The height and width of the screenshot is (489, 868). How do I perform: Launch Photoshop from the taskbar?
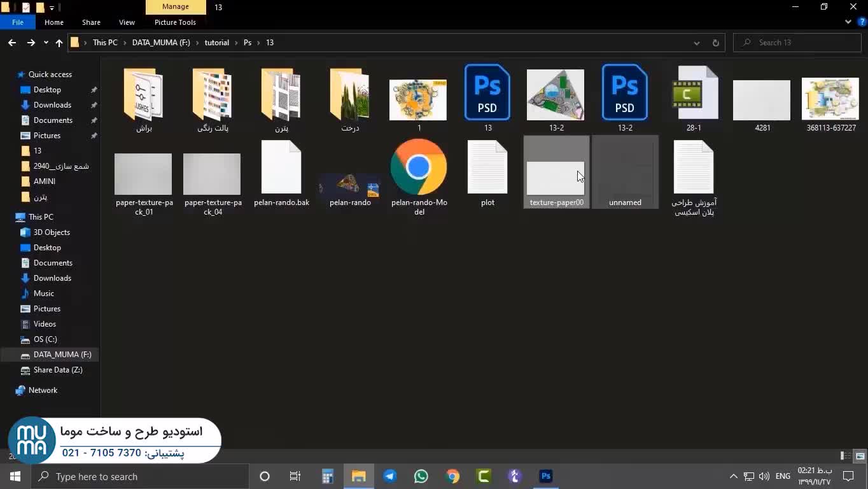coord(545,476)
